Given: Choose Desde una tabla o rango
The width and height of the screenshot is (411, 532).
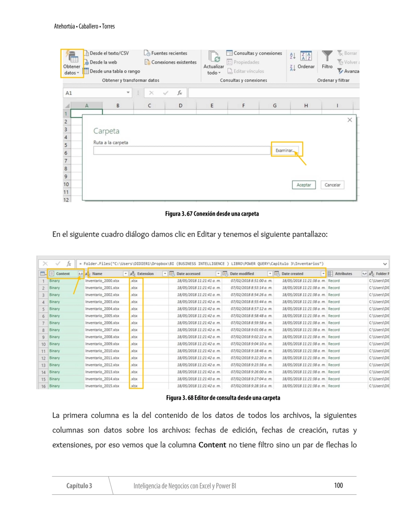Looking at the screenshot, I should [112, 71].
